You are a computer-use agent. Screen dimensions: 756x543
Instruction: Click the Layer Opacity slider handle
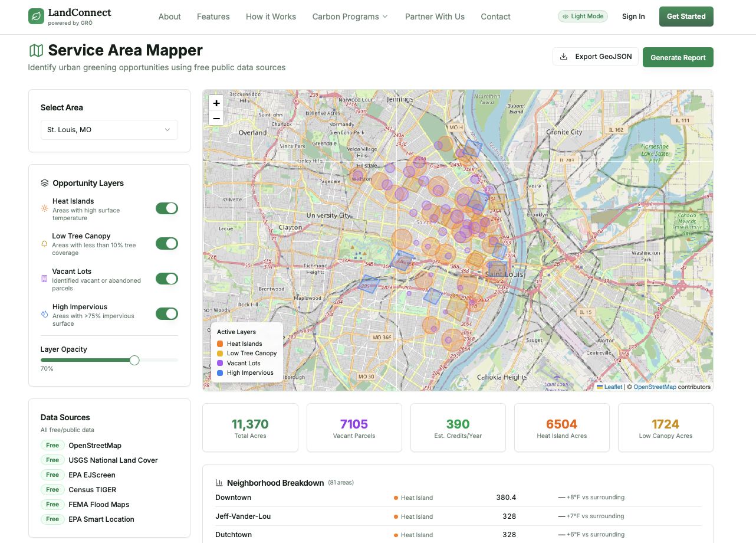pos(134,360)
